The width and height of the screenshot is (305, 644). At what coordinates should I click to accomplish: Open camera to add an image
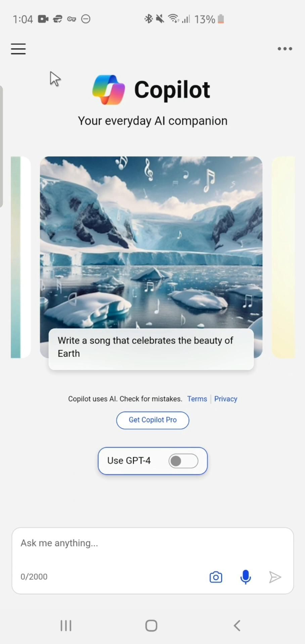(216, 577)
